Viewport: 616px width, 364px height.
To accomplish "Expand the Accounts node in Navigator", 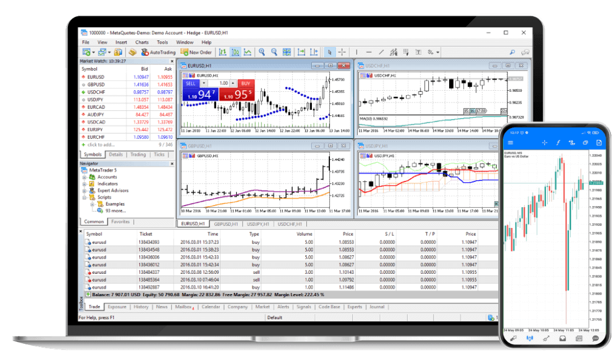I will [x=84, y=177].
